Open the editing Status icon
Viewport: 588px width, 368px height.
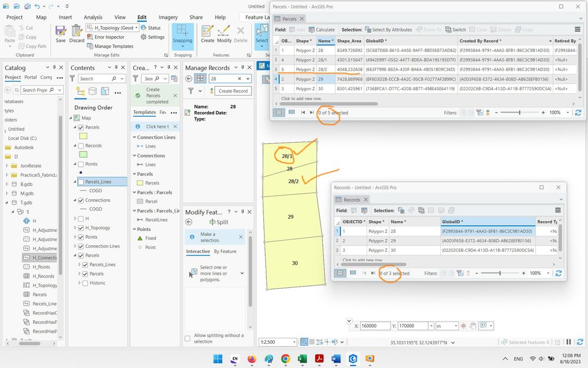pos(151,28)
